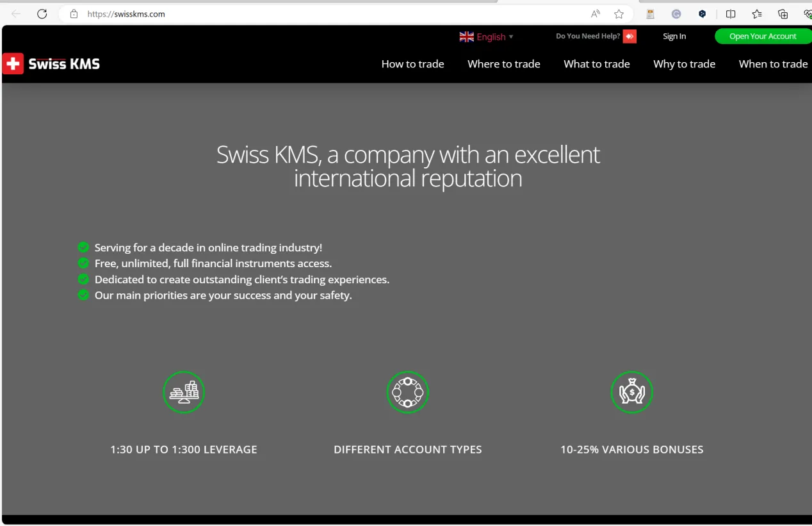Click 'Dedicated to create outstanding client's' text
The width and height of the screenshot is (812, 526).
pyautogui.click(x=242, y=279)
